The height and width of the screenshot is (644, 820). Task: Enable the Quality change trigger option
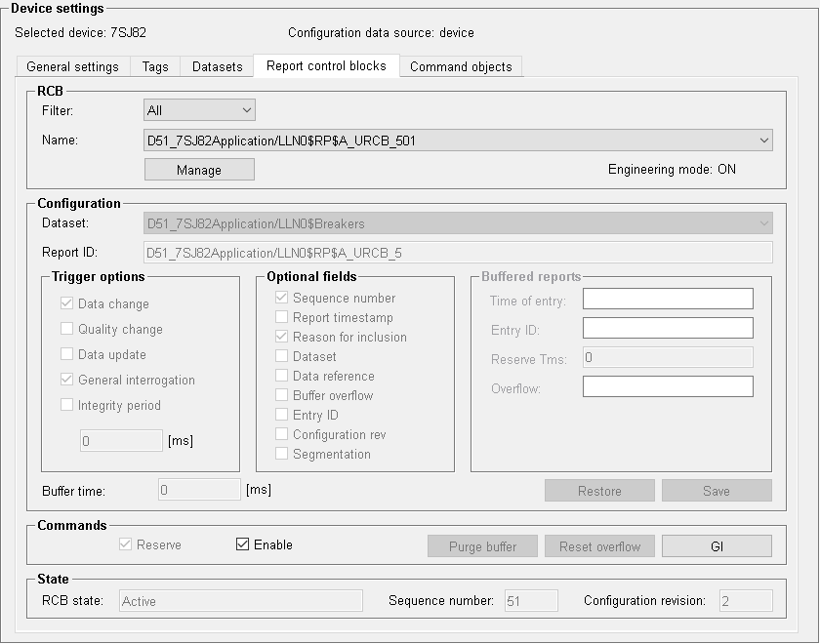click(67, 330)
